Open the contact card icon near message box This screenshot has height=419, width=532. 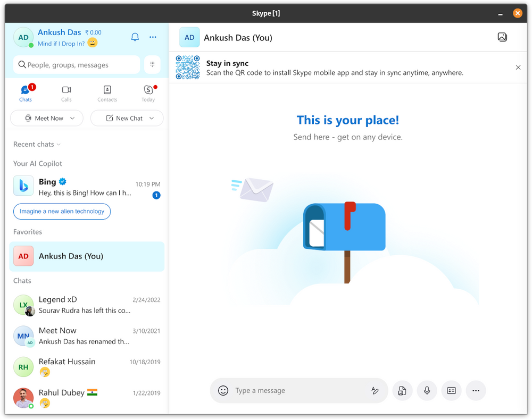click(x=451, y=390)
